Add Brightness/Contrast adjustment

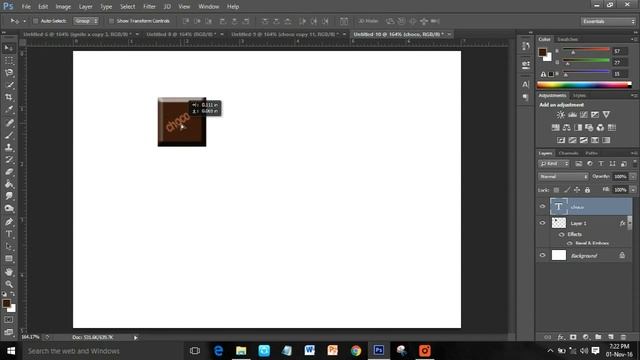click(x=561, y=115)
